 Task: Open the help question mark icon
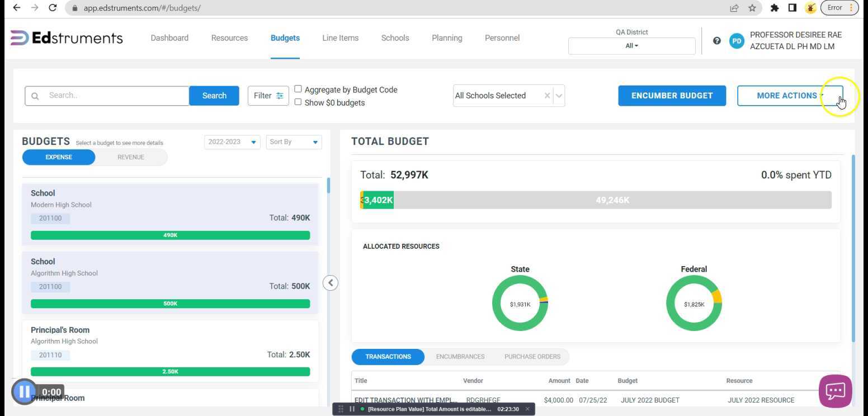click(717, 41)
